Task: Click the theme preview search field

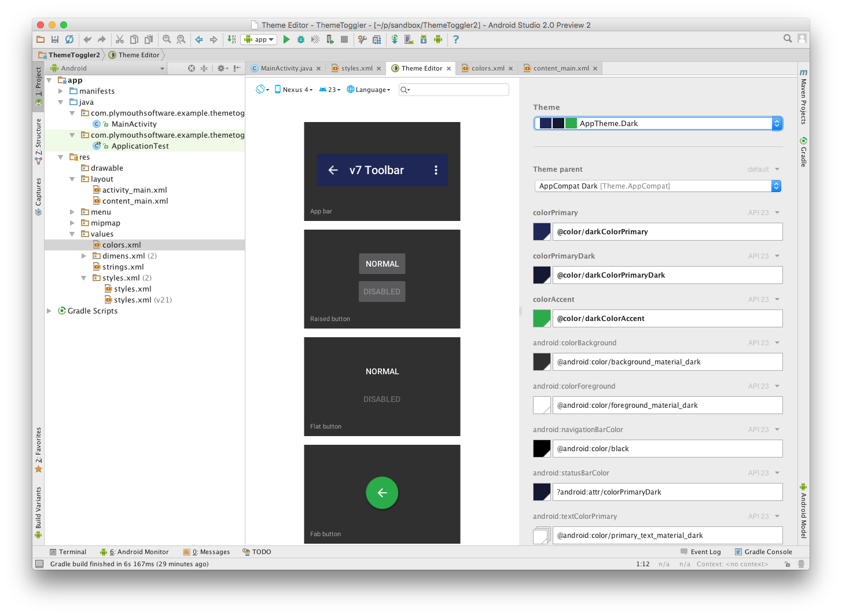Action: click(454, 90)
